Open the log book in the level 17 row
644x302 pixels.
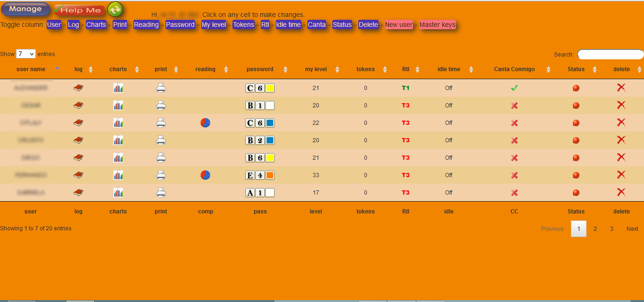coord(79,192)
